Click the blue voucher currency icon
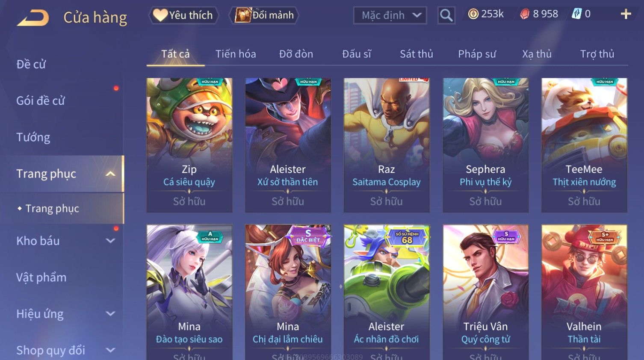The height and width of the screenshot is (360, 644). click(576, 14)
